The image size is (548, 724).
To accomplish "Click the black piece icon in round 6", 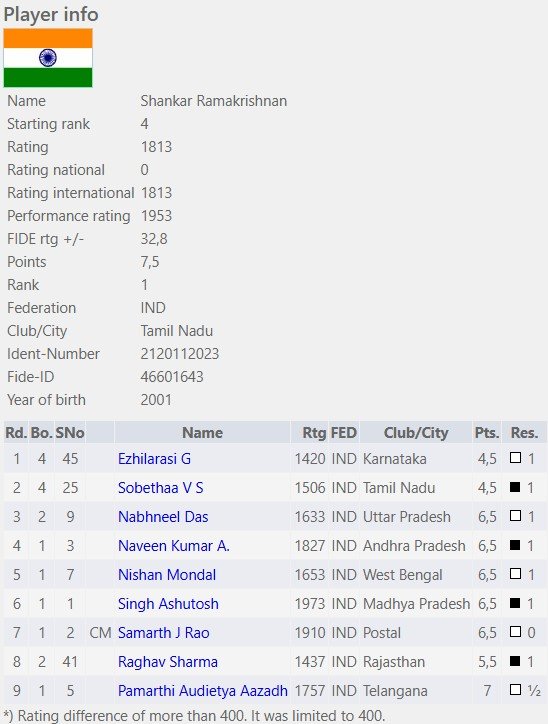I will coord(515,603).
